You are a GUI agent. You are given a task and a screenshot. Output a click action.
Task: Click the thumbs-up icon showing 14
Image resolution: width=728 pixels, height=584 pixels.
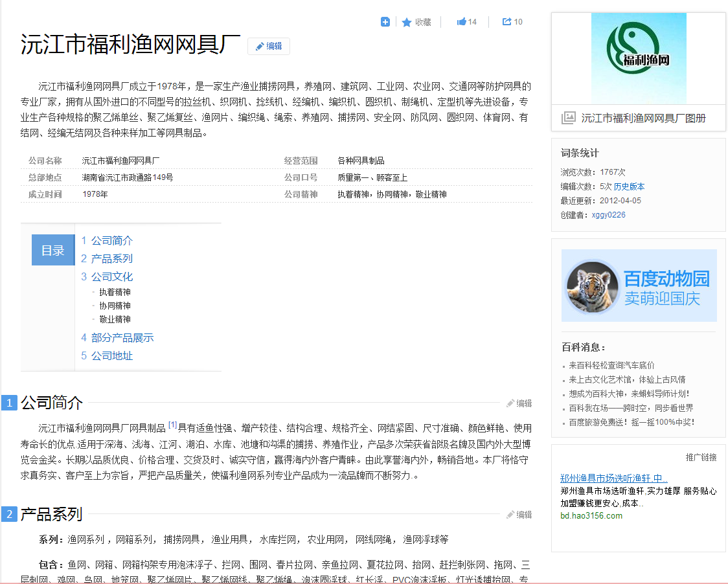[461, 21]
